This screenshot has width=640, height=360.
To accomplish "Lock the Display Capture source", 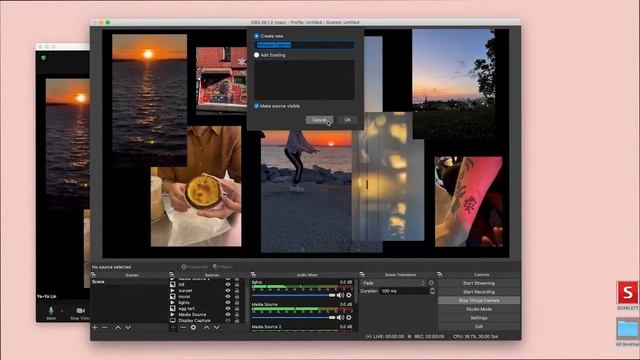I will coord(237,320).
